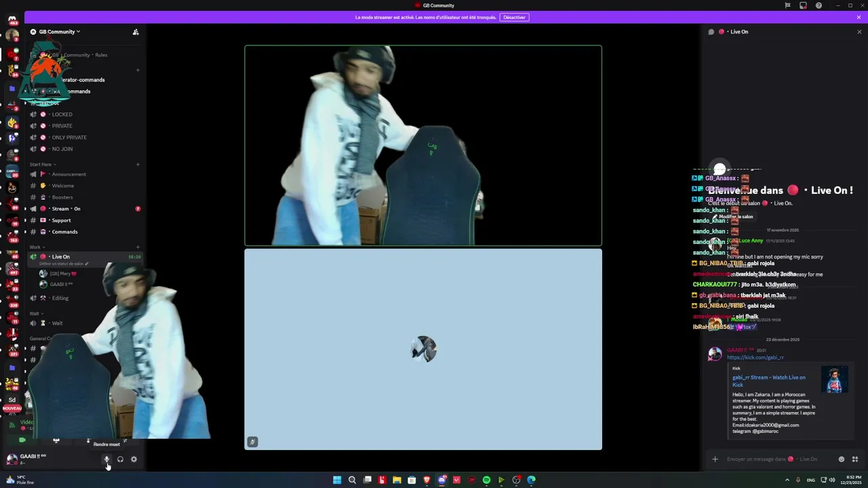This screenshot has width=868, height=488.
Task: Open Discord inbox icon in the title bar
Action: tap(803, 5)
